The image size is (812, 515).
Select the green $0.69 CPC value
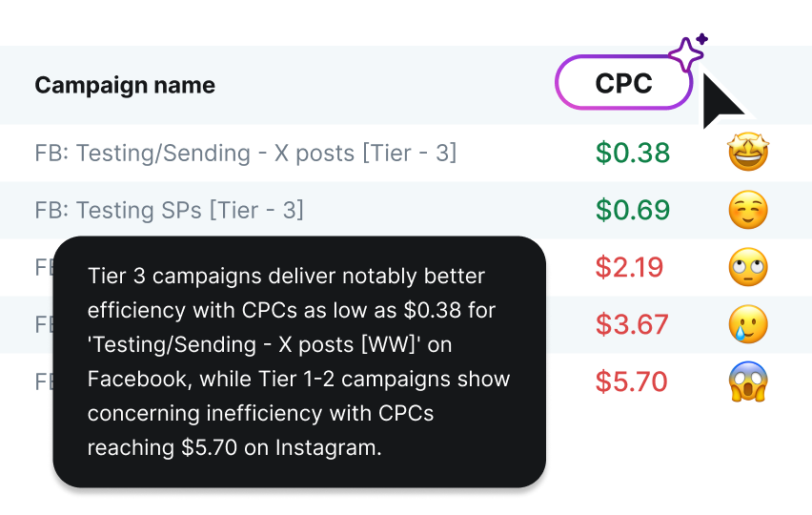point(633,210)
